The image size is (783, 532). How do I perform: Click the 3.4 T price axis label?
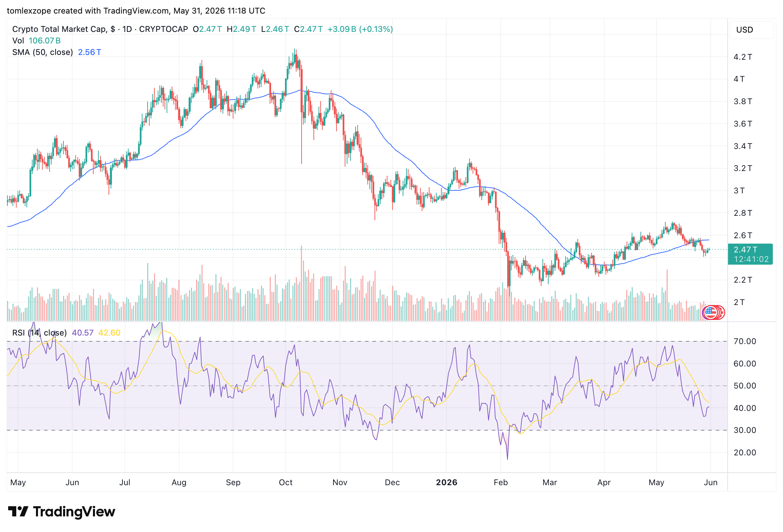coord(743,146)
